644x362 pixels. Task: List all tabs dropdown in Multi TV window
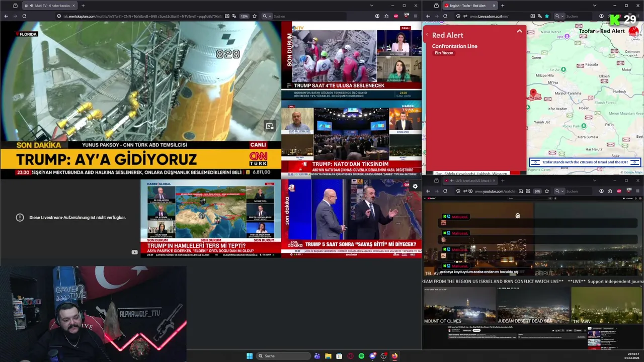click(x=371, y=6)
